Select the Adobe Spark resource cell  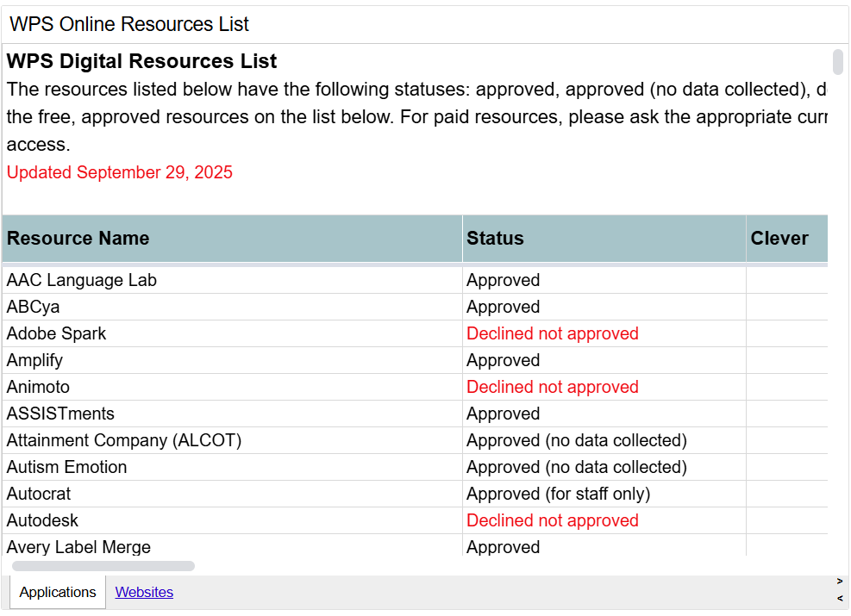tap(232, 333)
